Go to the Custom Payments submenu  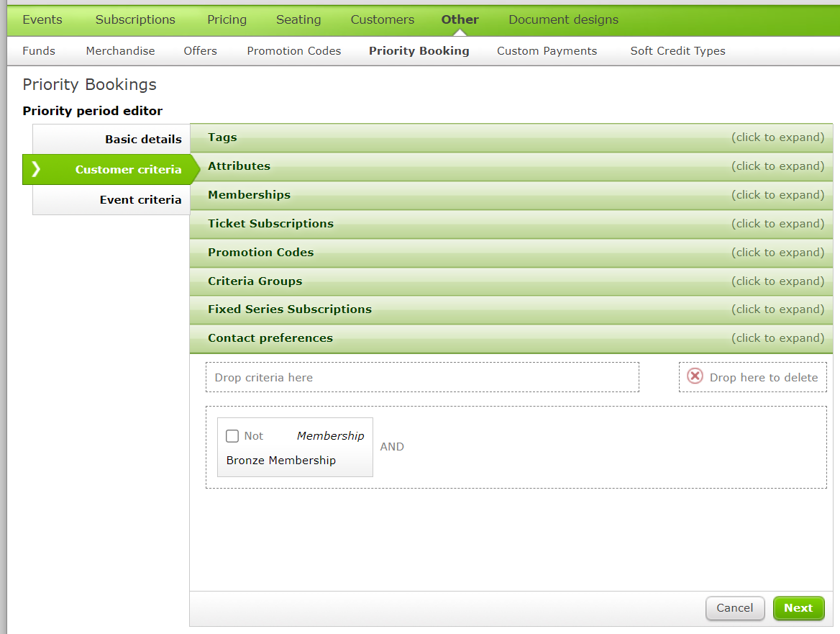point(547,51)
